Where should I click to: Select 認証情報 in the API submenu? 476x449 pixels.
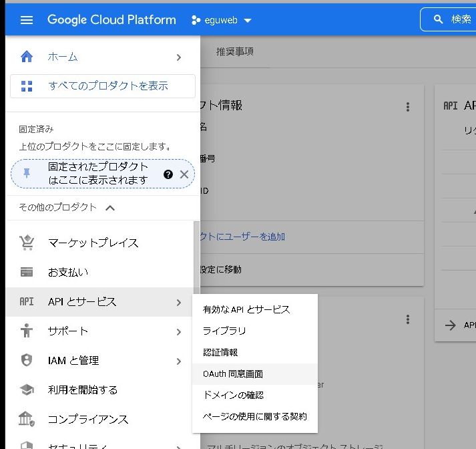pyautogui.click(x=220, y=352)
